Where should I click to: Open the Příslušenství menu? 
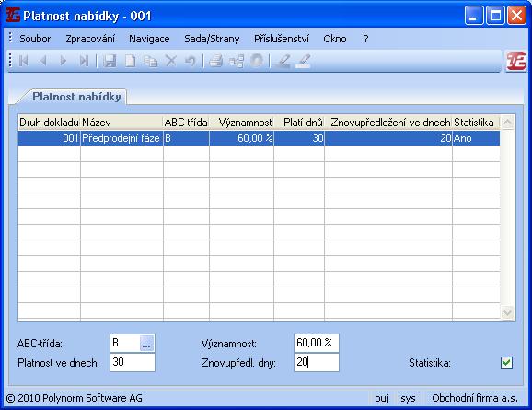click(x=282, y=39)
